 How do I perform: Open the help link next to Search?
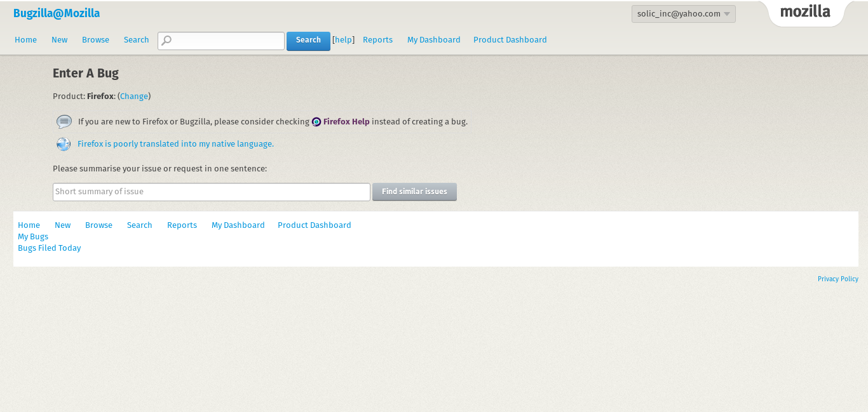pyautogui.click(x=343, y=40)
